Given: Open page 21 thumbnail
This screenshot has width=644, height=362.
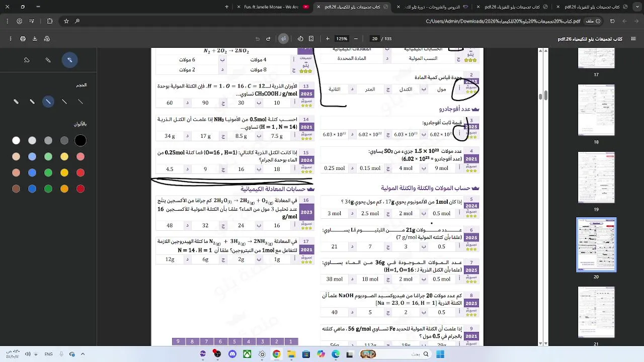Looking at the screenshot, I should click(x=596, y=312).
